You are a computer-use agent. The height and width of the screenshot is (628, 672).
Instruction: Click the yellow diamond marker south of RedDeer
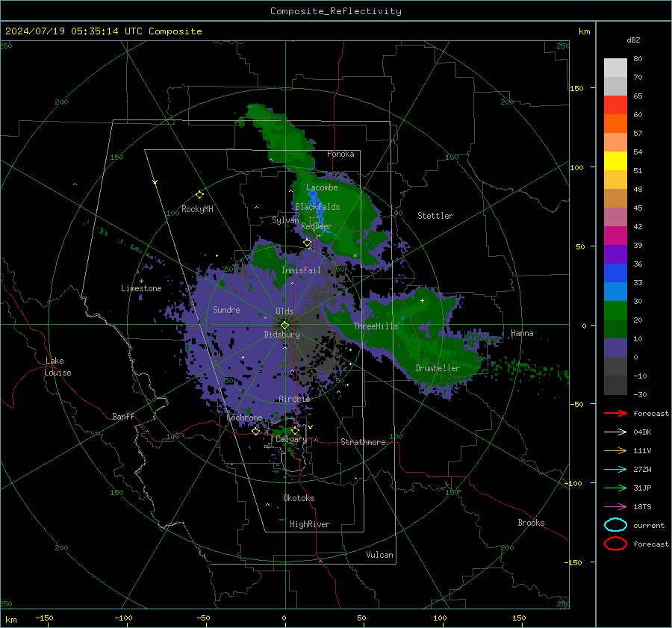tap(307, 243)
